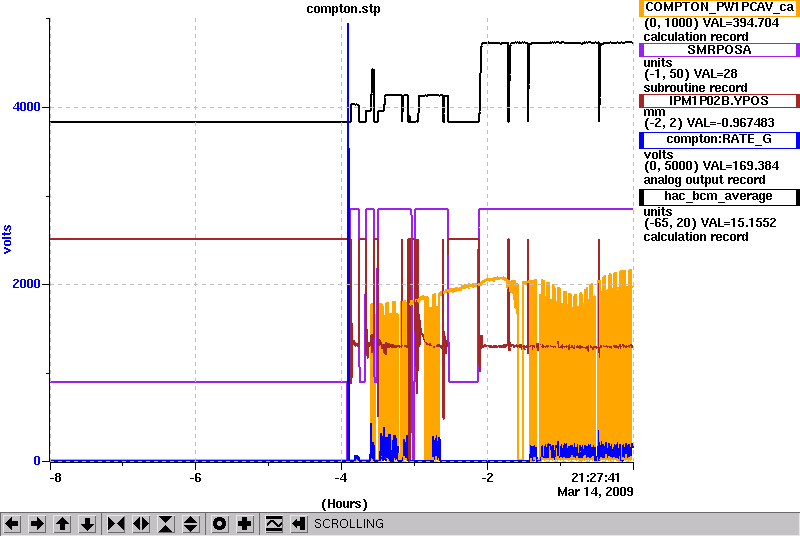
Task: Pan the graph left with left arrow
Action: tap(12, 524)
